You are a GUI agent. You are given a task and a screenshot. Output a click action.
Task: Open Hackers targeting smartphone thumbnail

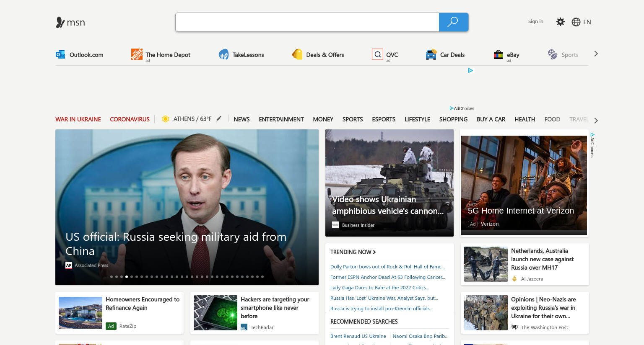click(x=216, y=313)
